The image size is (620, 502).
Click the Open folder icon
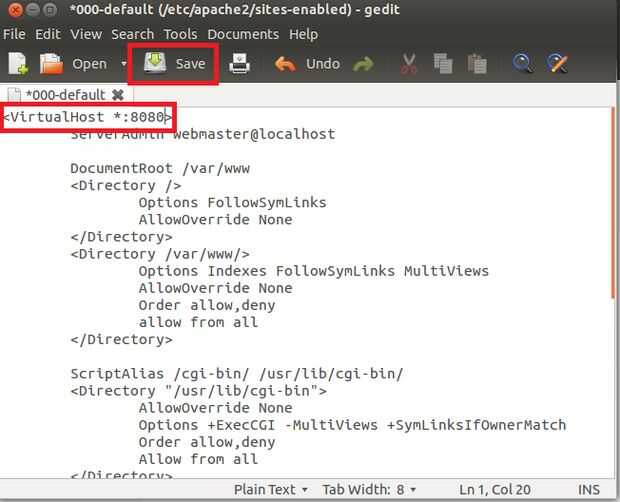click(51, 64)
